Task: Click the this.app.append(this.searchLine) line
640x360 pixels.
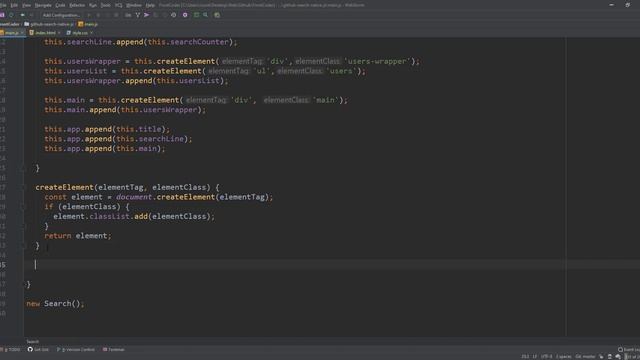Action: pyautogui.click(x=118, y=139)
